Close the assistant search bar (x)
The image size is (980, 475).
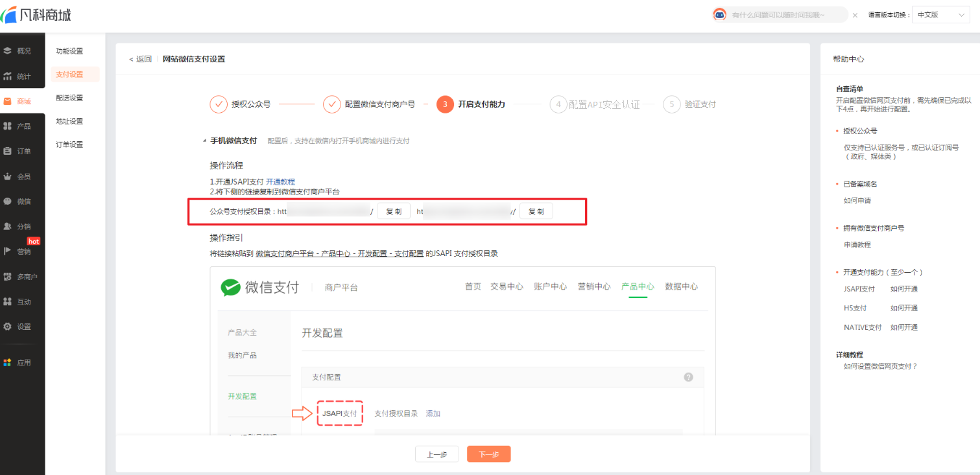click(855, 15)
